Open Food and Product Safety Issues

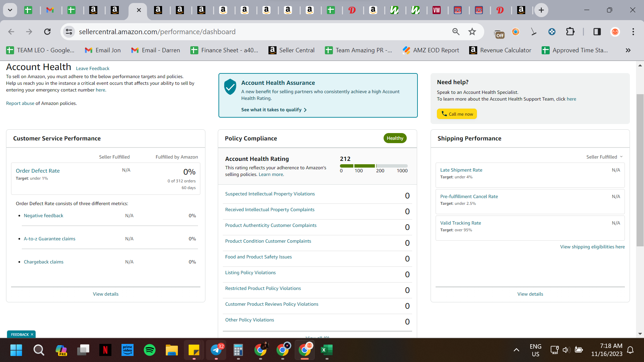(258, 257)
